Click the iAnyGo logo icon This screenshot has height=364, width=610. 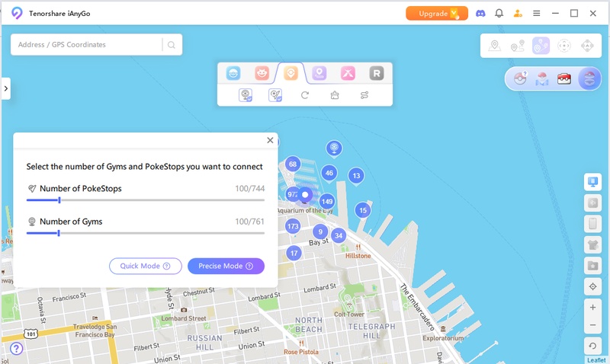17,13
